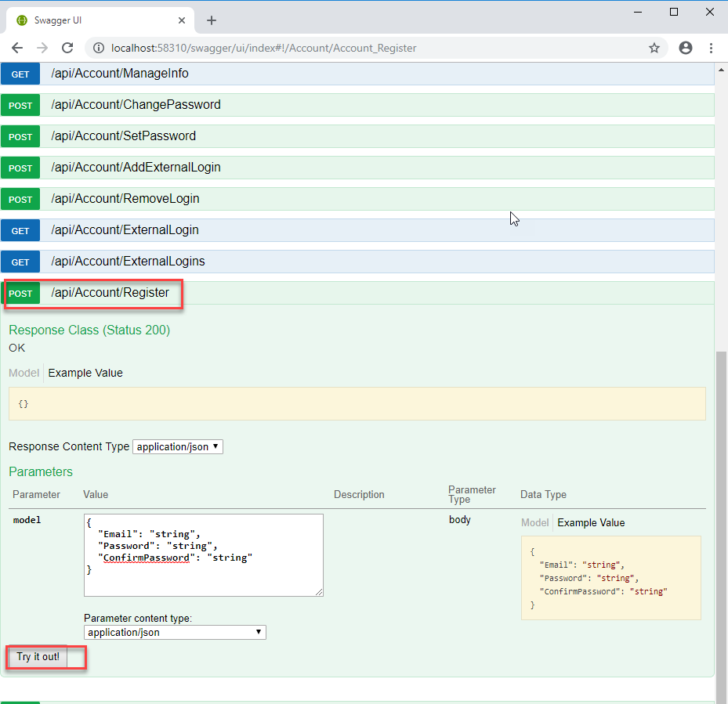Click the page reload icon

(x=67, y=48)
